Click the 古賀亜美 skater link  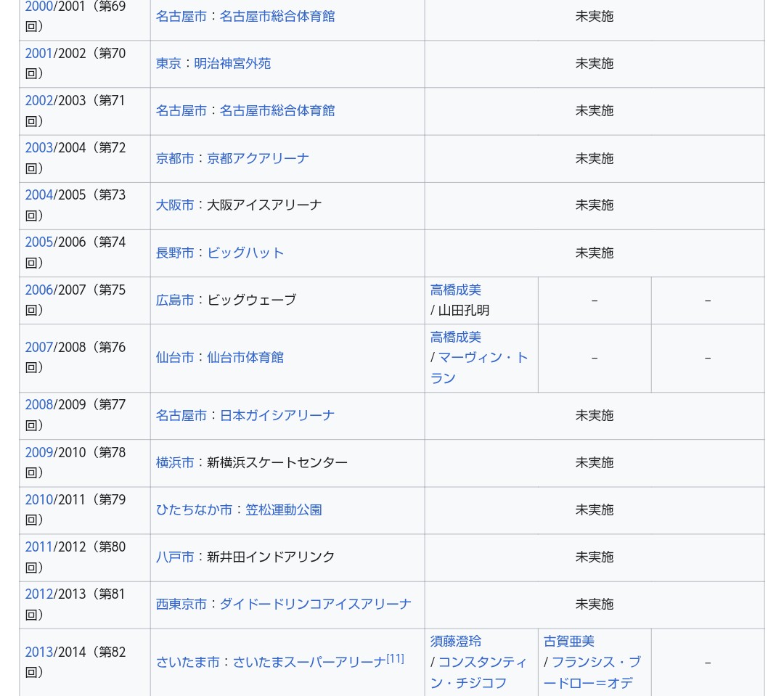[569, 642]
